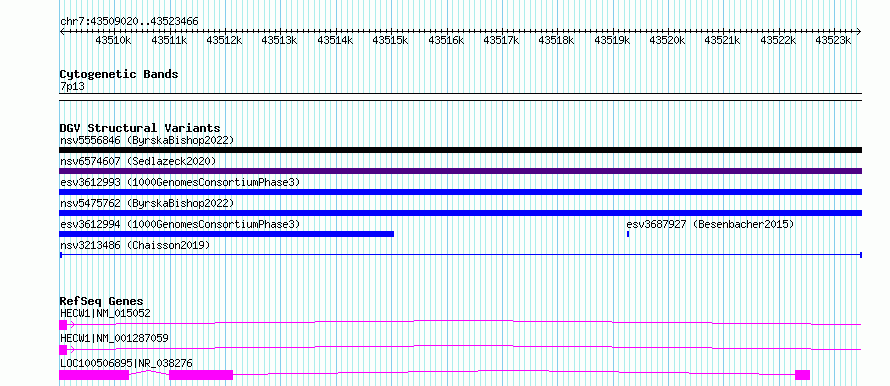Image resolution: width=890 pixels, height=386 pixels.
Task: Click the 43517k ruler tick label
Action: [x=501, y=40]
